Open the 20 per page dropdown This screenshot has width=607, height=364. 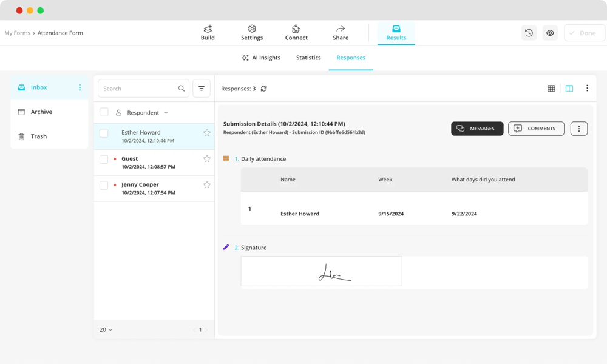(x=106, y=330)
